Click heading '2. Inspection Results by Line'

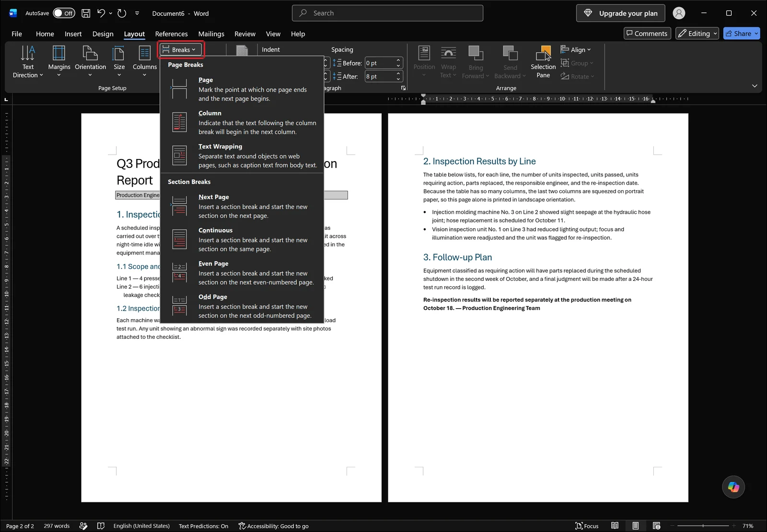click(479, 162)
